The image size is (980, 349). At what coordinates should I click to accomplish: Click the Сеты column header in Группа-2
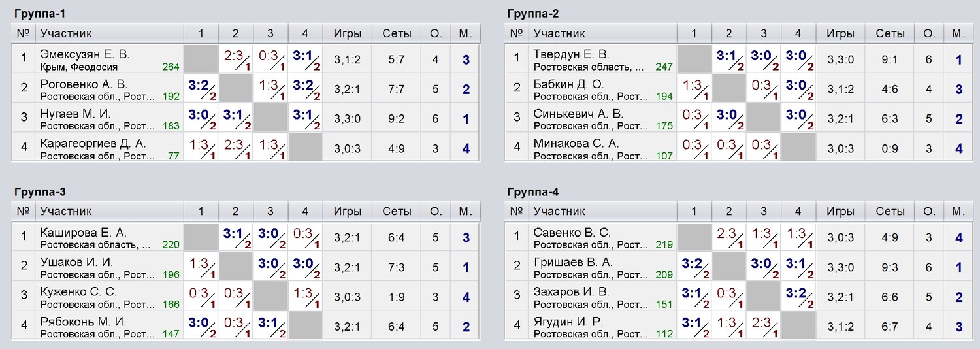point(890,33)
